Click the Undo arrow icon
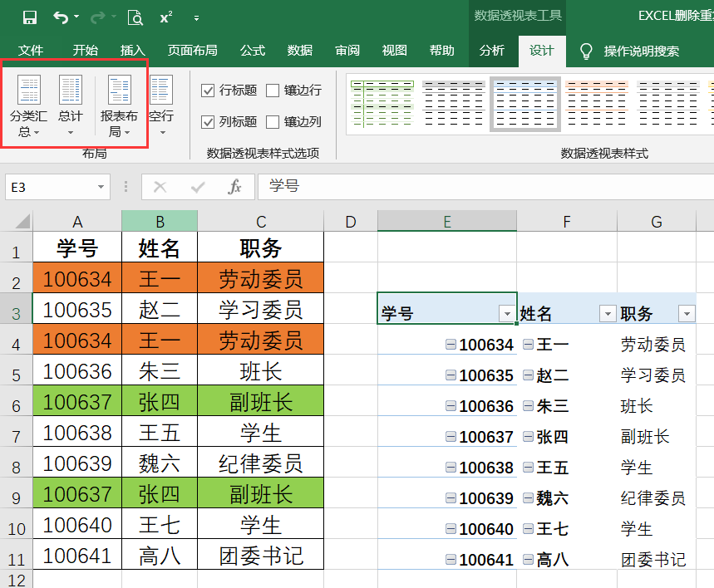The width and height of the screenshot is (714, 588). 61,17
